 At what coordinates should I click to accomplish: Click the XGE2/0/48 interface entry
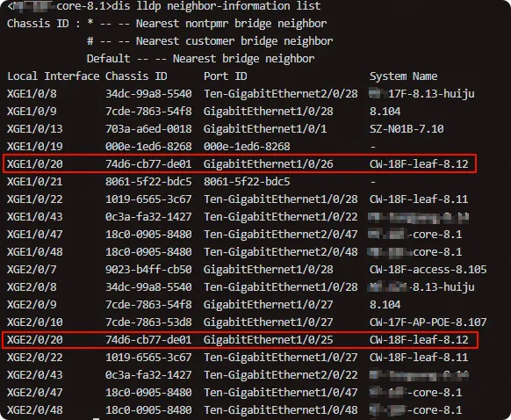tap(35, 410)
